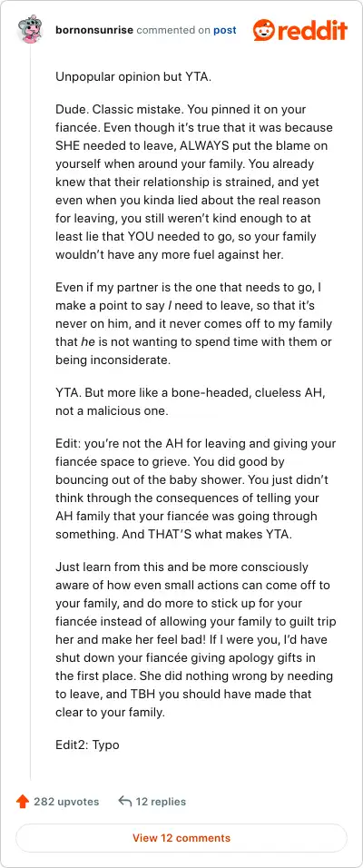363x868 pixels.
Task: Select the "Dude. Classic mistake" paragraph
Action: tap(194, 181)
